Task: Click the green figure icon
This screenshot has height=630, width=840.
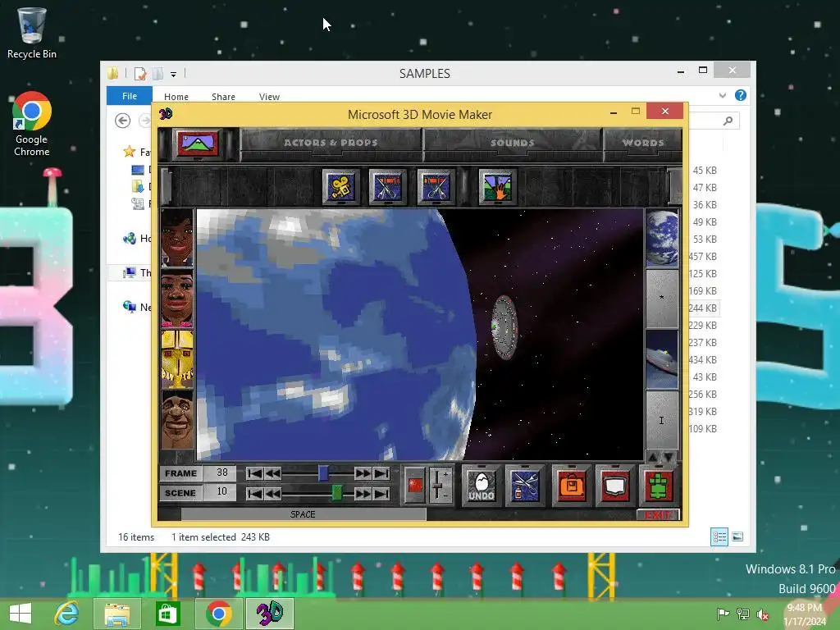Action: point(658,486)
